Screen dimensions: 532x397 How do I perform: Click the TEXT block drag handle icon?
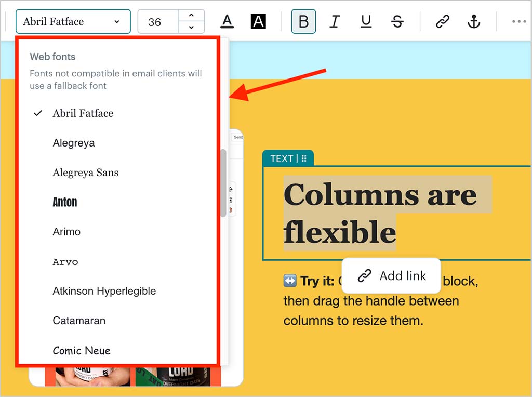click(x=304, y=158)
